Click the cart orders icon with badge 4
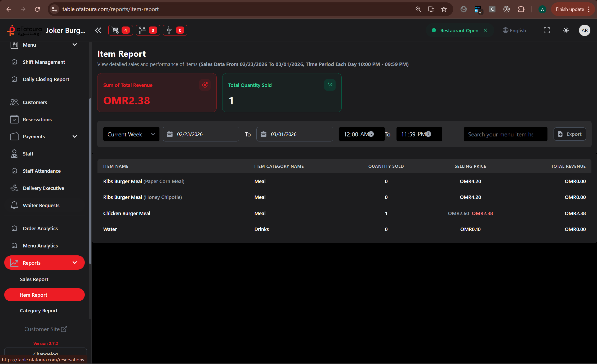The image size is (597, 364). click(120, 30)
